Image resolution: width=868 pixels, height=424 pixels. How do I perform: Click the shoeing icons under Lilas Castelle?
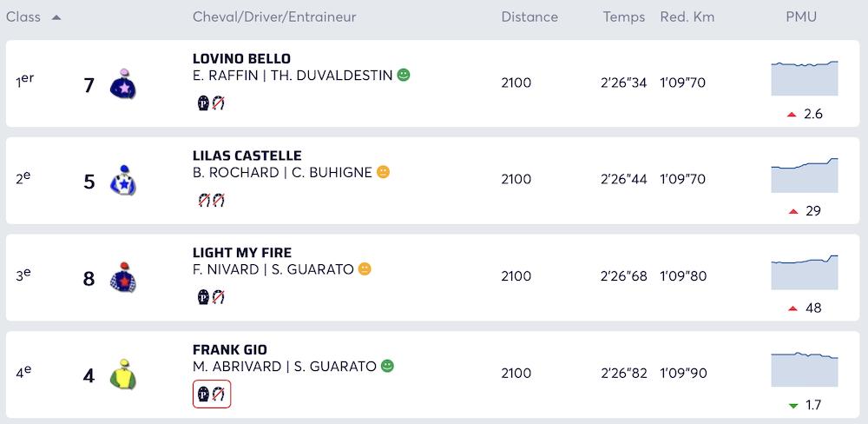[x=212, y=201]
